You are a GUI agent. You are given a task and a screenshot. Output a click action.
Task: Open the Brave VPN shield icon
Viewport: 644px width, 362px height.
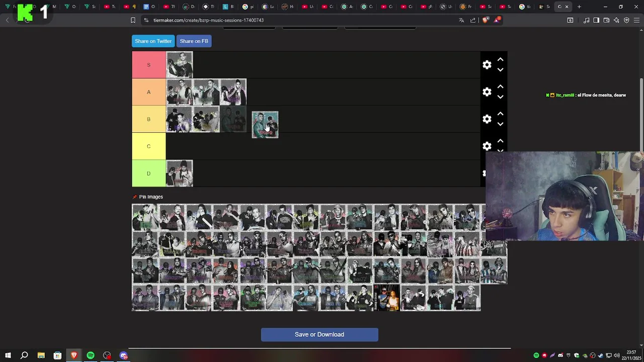pos(626,20)
